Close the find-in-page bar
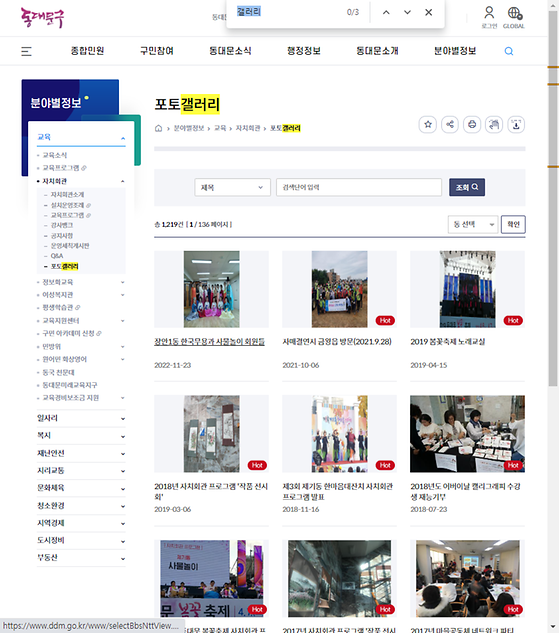The height and width of the screenshot is (633, 559). pos(429,12)
